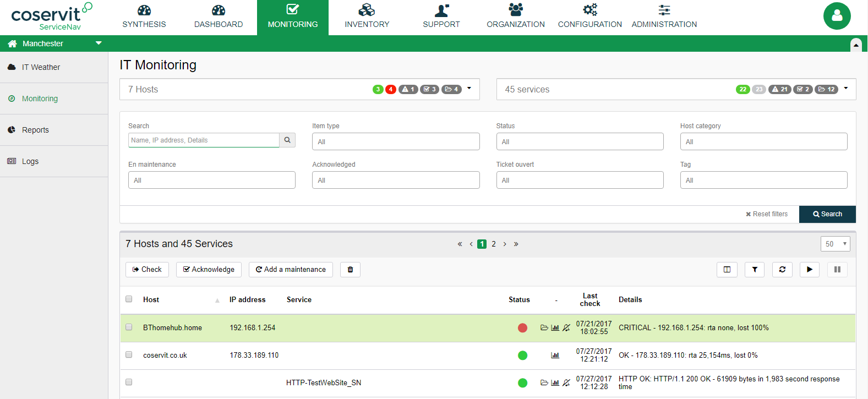868x399 pixels.
Task: Expand the 7 Hosts summary dropdown arrow
Action: [469, 88]
